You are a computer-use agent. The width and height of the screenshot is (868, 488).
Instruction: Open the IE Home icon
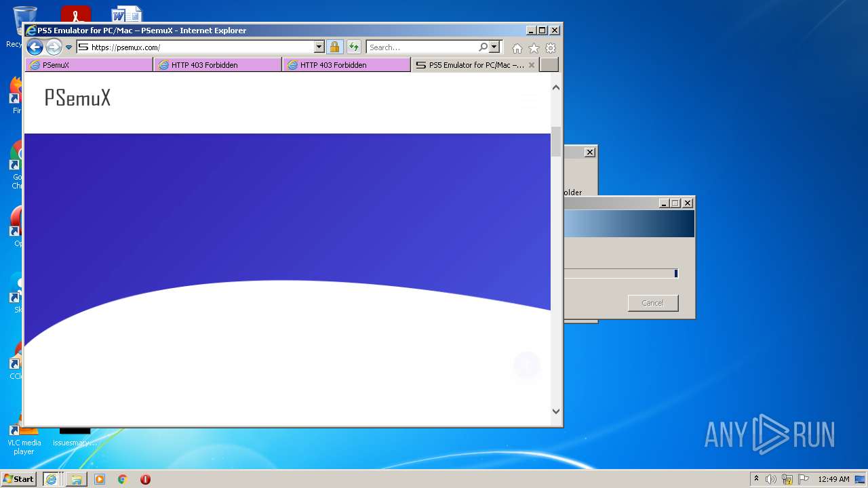point(517,48)
